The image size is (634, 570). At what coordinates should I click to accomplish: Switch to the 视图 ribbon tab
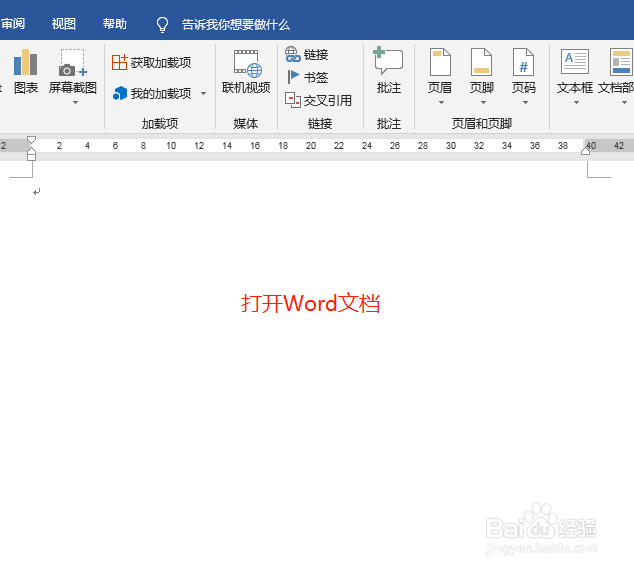coord(63,24)
